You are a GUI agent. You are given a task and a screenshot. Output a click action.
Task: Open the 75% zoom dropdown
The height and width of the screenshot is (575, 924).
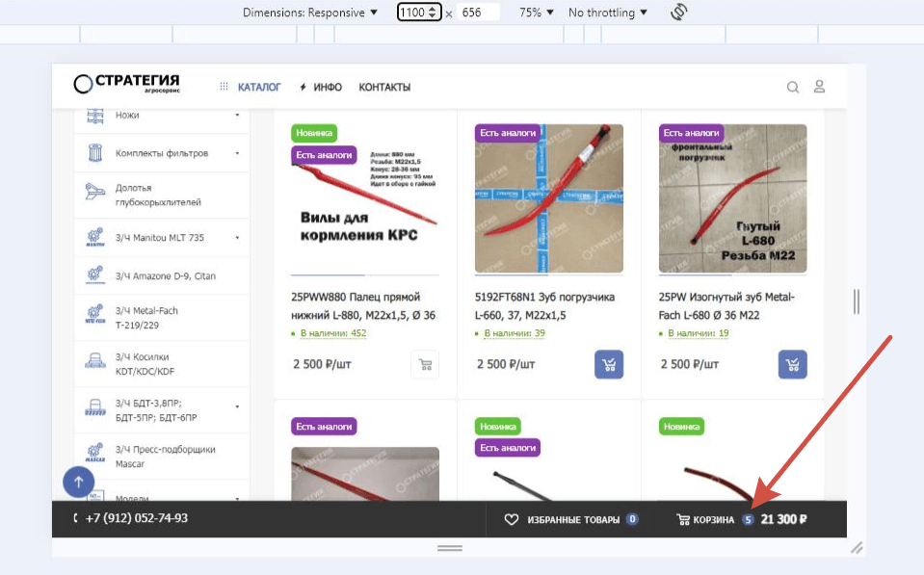tap(537, 13)
